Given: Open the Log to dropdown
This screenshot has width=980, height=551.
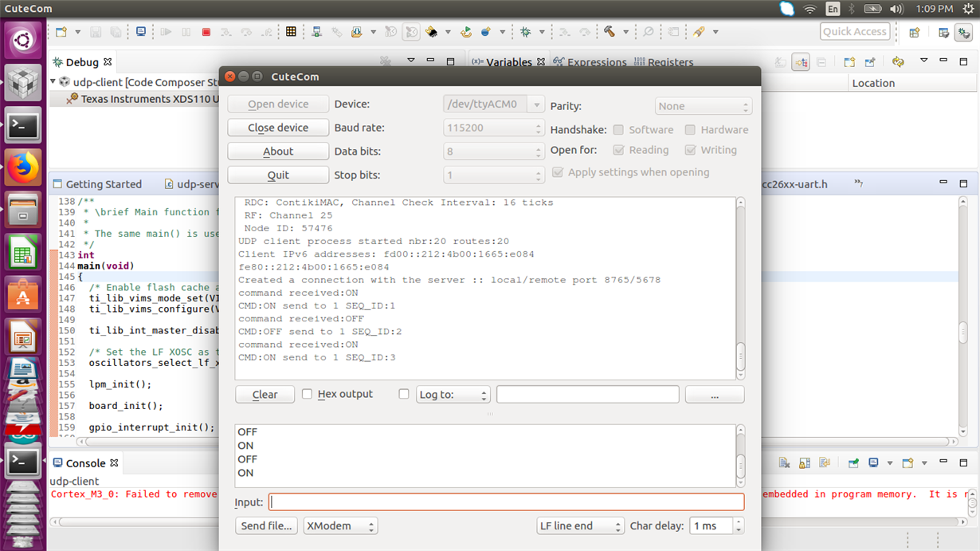Looking at the screenshot, I should [x=453, y=395].
